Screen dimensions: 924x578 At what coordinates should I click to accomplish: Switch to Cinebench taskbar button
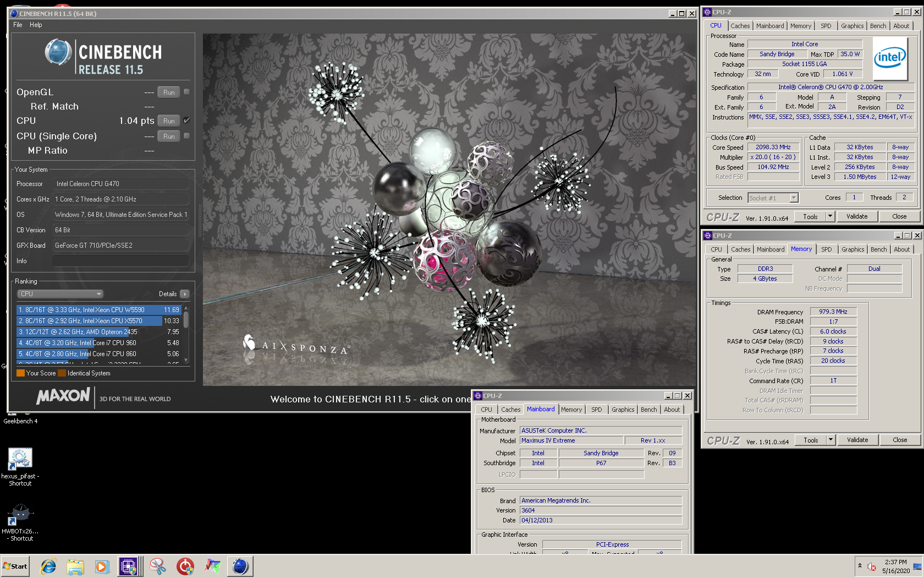point(240,566)
